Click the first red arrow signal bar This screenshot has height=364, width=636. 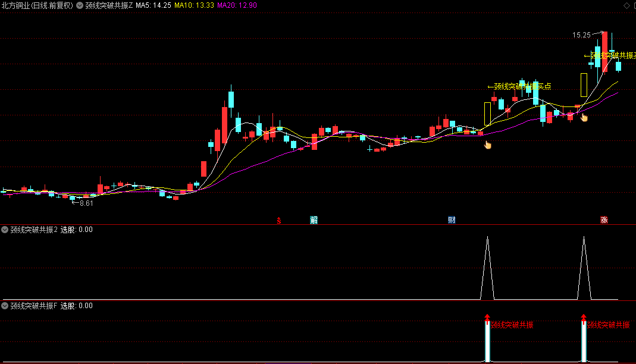tap(487, 338)
